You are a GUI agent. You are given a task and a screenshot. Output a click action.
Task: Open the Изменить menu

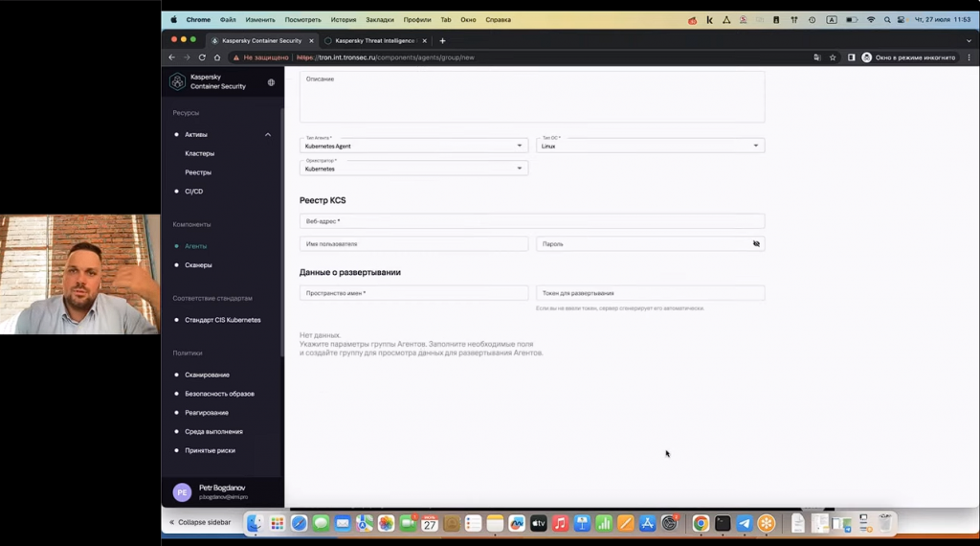[x=260, y=20]
